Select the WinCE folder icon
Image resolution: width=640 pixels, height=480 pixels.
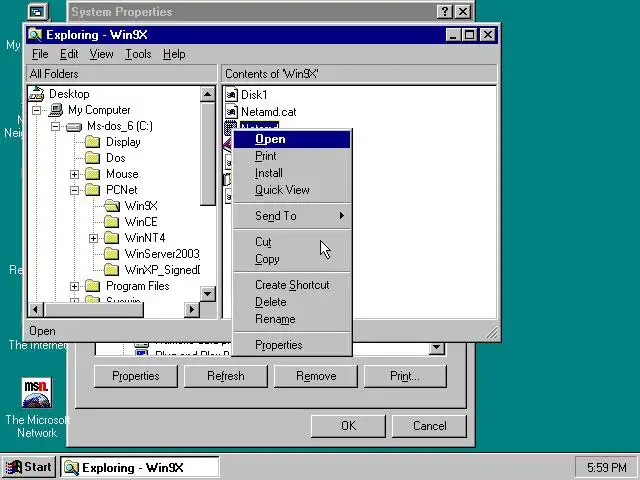click(x=111, y=222)
